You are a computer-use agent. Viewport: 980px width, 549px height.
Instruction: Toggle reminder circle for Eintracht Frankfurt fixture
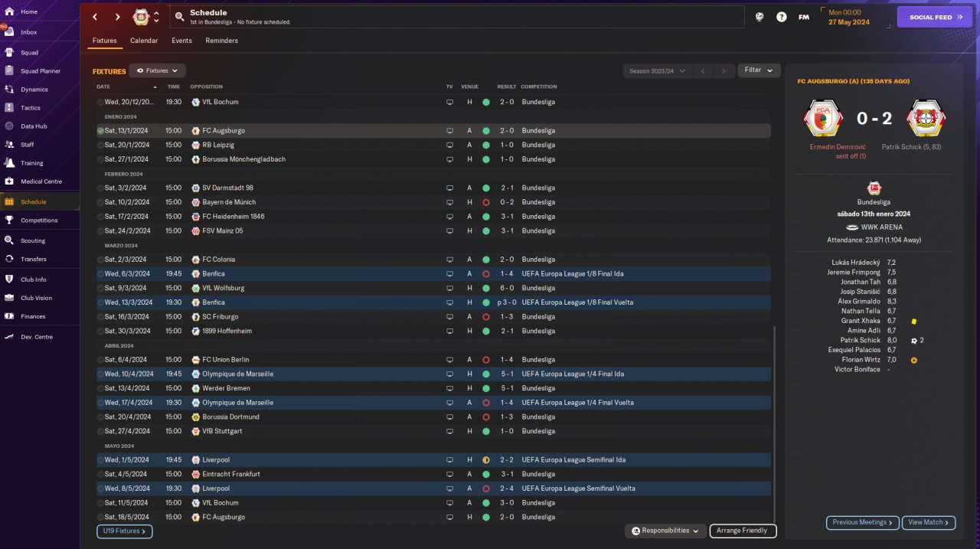point(100,474)
